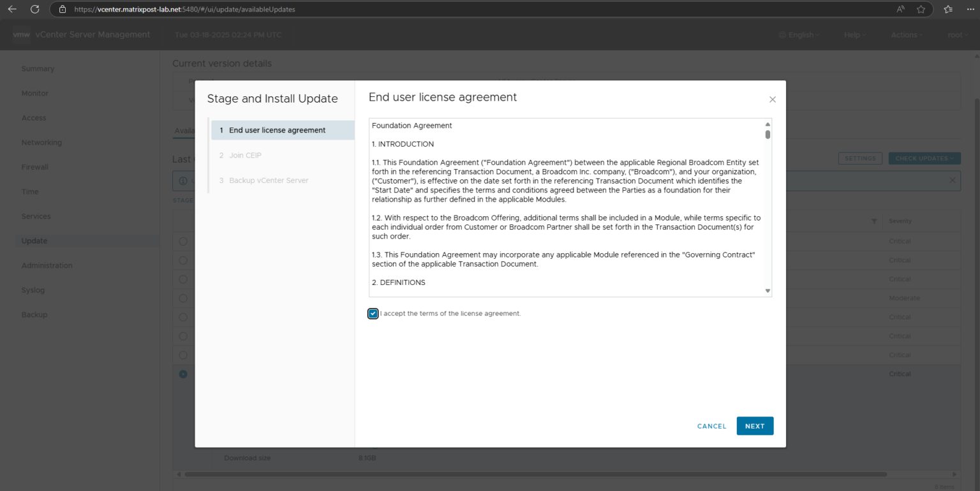Select the first update radio button

(183, 241)
